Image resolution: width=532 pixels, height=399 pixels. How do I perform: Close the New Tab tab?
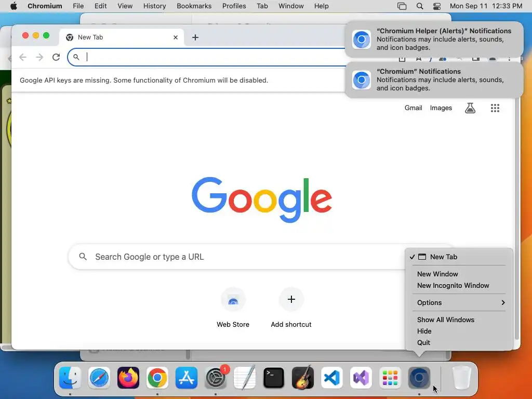pos(176,37)
